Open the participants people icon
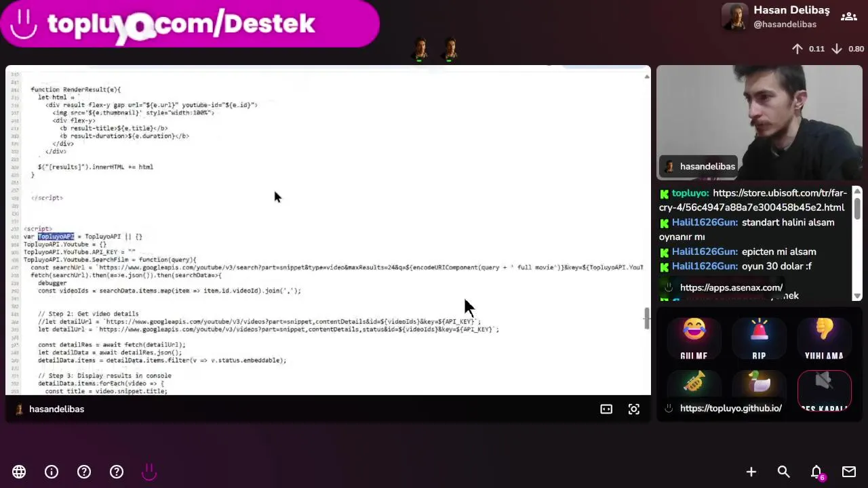The image size is (868, 488). pyautogui.click(x=849, y=17)
